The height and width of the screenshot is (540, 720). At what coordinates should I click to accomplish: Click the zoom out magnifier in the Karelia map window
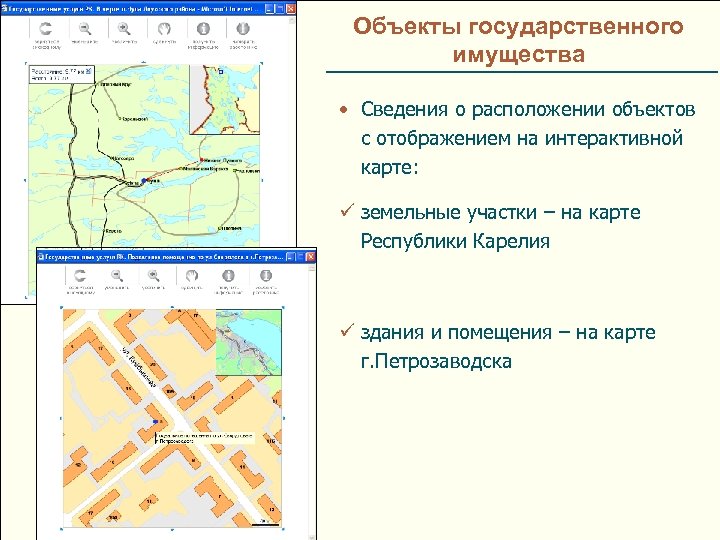[x=84, y=29]
